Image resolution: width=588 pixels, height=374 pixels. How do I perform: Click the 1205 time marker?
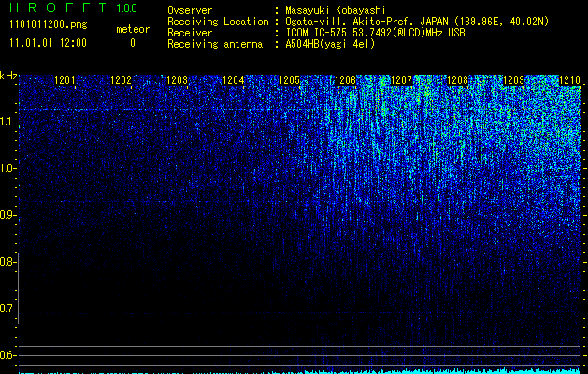pyautogui.click(x=290, y=80)
